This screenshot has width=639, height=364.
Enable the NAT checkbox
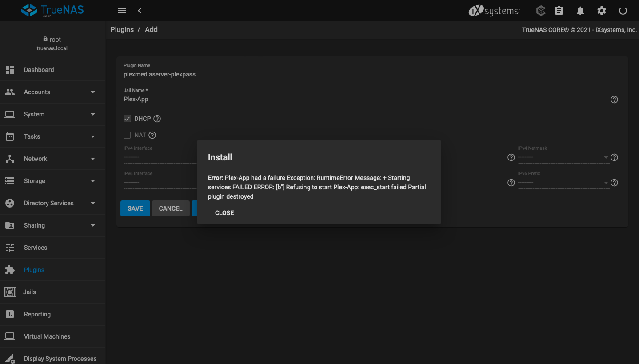127,135
